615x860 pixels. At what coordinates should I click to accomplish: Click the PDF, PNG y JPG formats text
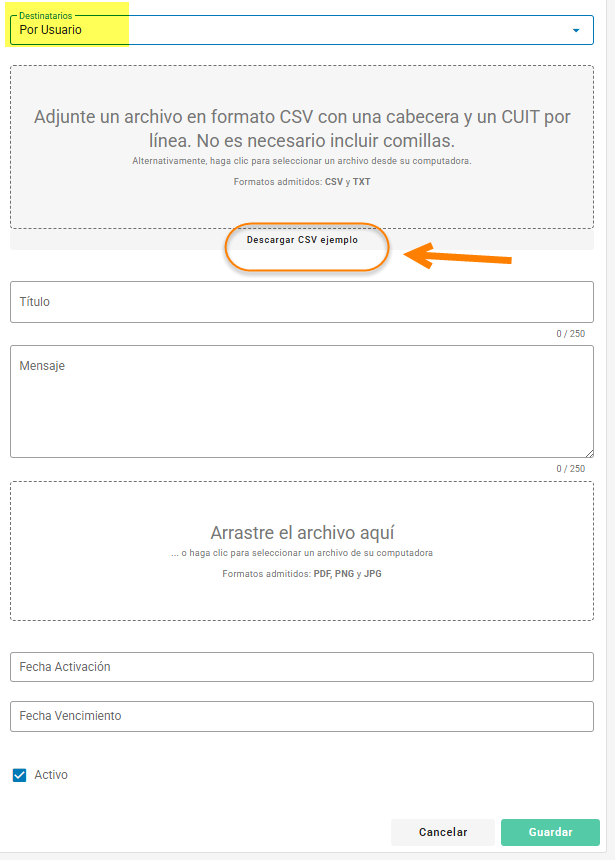347,574
